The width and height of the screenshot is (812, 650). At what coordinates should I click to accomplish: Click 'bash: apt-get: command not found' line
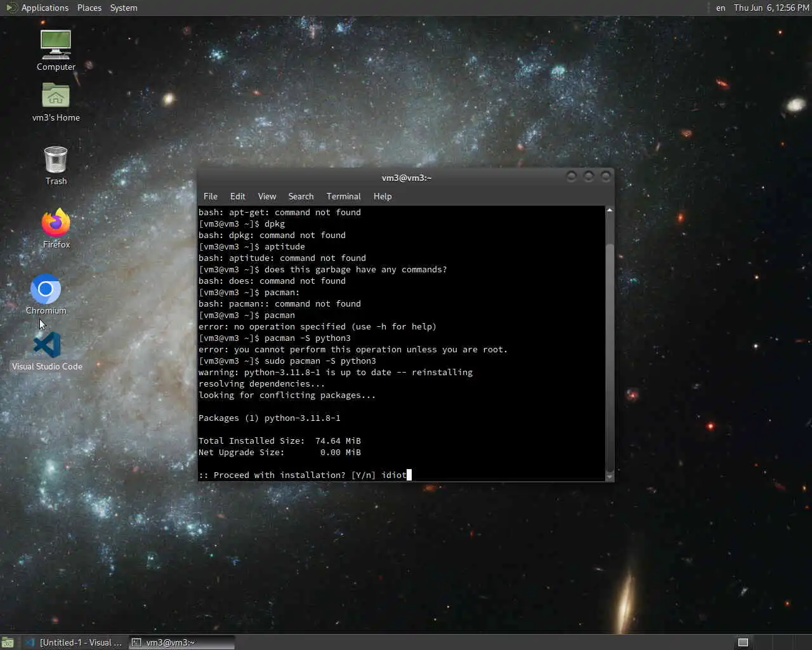280,213
